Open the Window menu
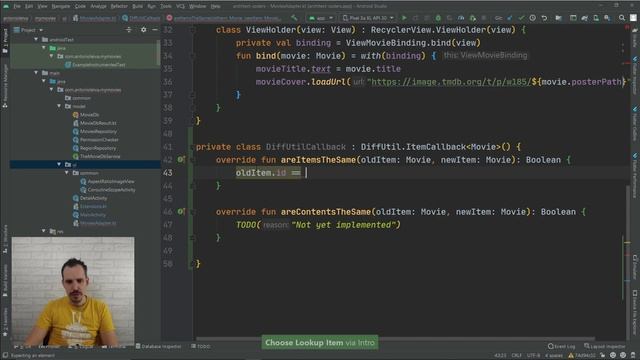Image resolution: width=640 pixels, height=360 pixels. (198, 6)
